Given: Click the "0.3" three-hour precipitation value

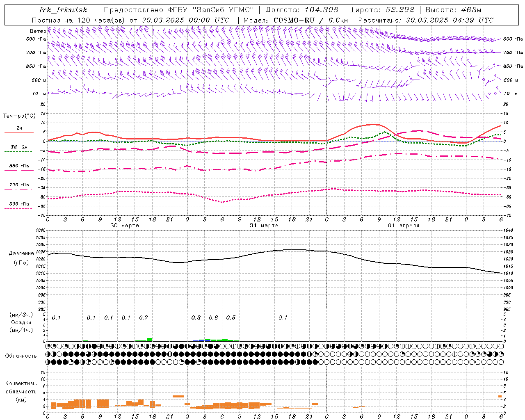Looking at the screenshot, I should pyautogui.click(x=196, y=317).
